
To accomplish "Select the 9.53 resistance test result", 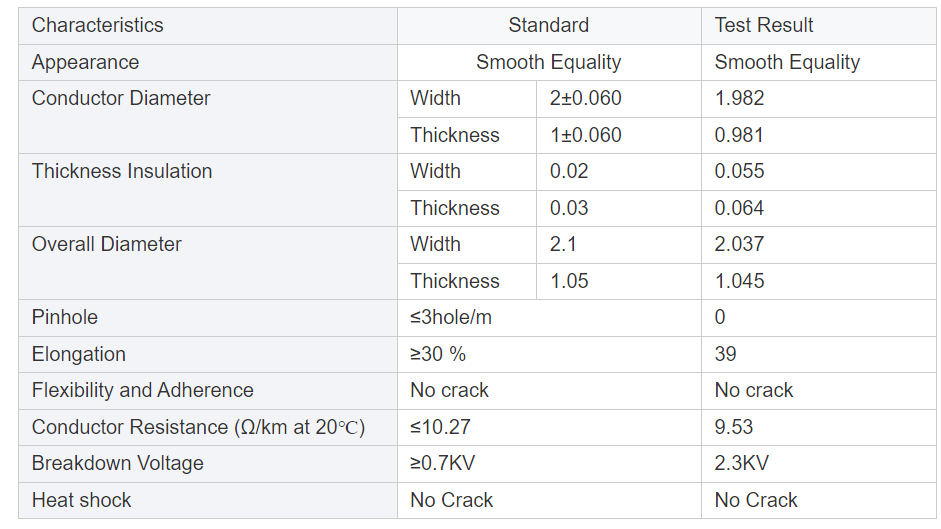I will click(x=734, y=427).
